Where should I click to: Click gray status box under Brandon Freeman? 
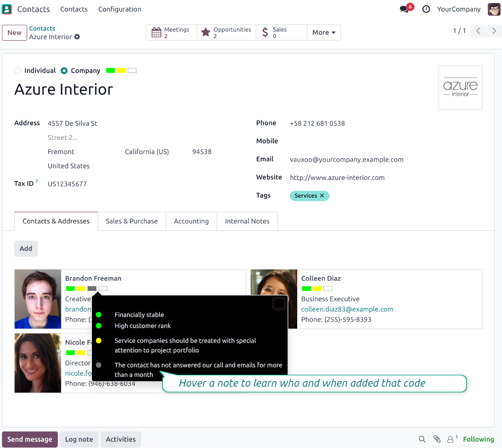coord(92,289)
